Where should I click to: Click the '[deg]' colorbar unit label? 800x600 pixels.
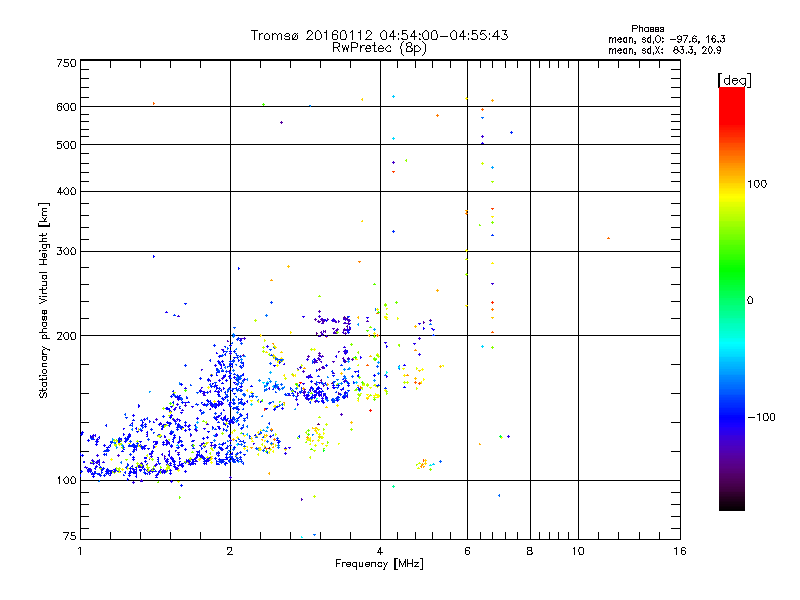[x=734, y=80]
